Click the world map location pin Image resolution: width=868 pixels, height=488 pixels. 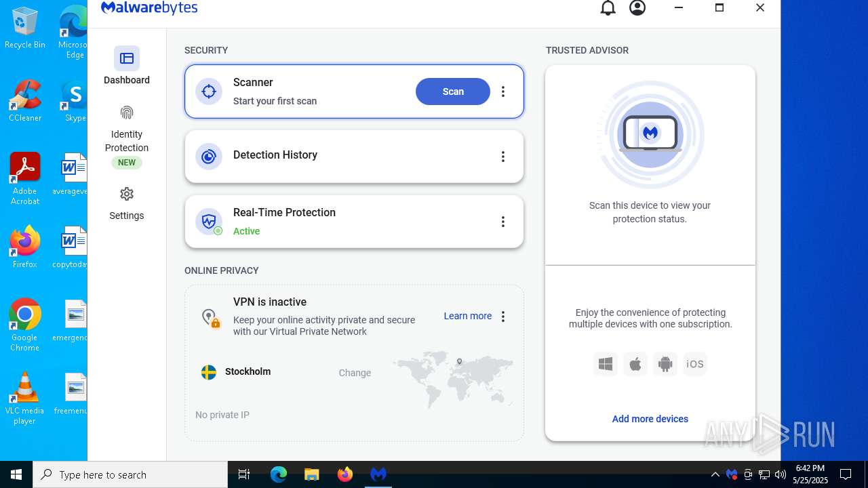click(459, 362)
